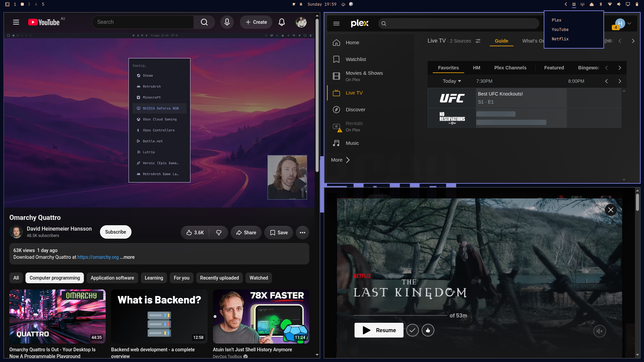Open the UFC channel logo in guide

click(x=452, y=98)
